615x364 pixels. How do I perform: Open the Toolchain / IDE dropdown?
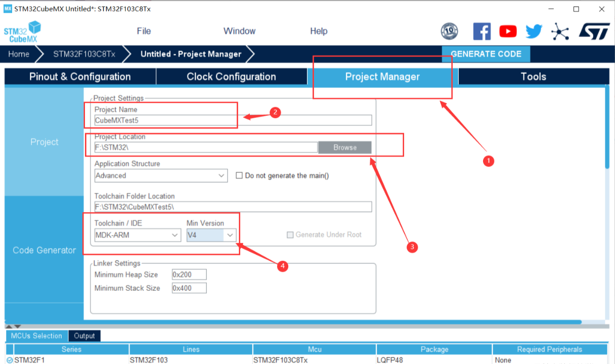tap(138, 235)
